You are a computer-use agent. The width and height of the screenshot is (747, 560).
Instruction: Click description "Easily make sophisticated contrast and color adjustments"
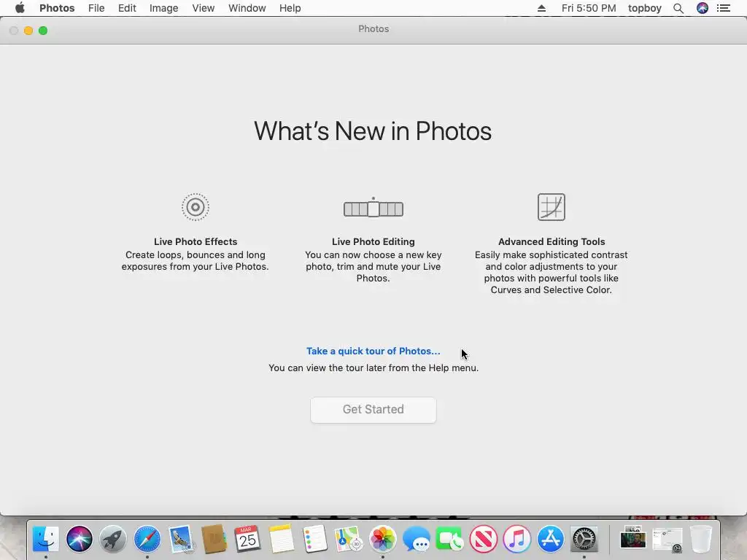click(x=551, y=273)
